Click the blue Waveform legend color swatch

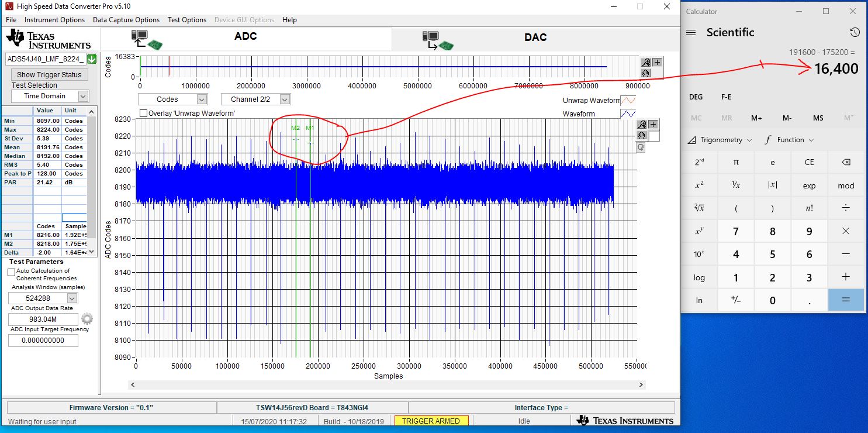tap(628, 114)
